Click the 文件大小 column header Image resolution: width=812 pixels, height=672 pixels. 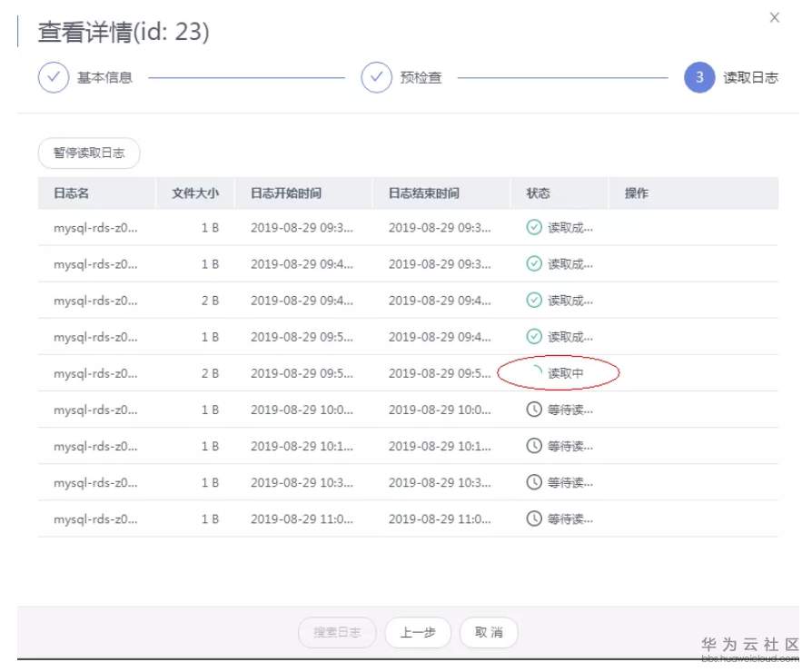point(195,193)
